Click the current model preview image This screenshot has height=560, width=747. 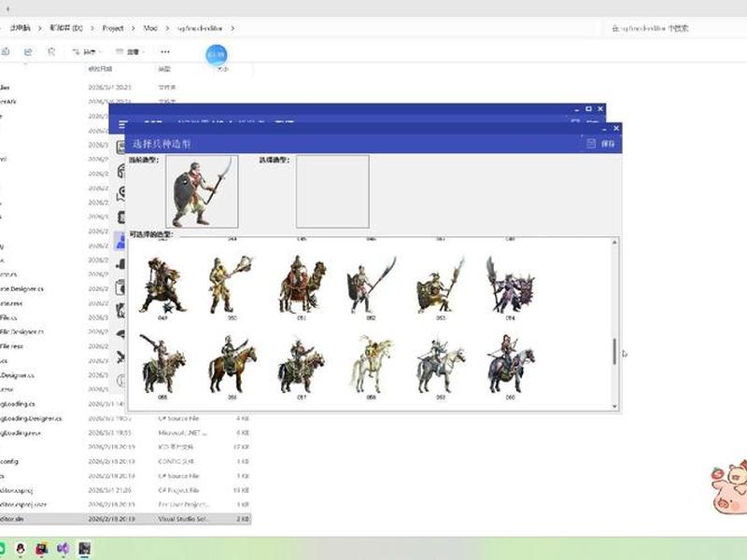pos(202,191)
